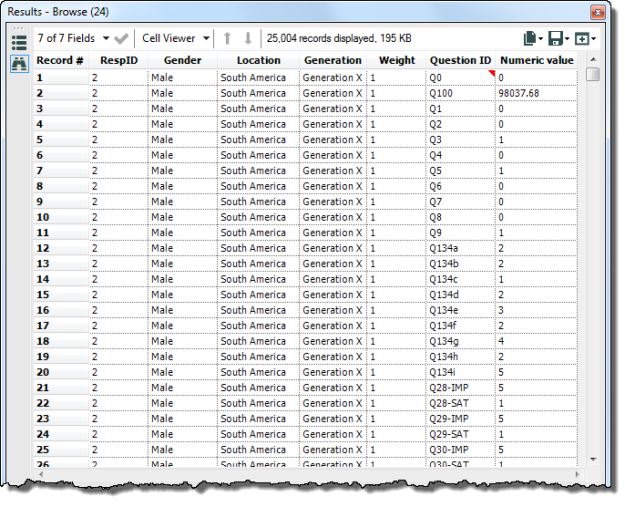Select the Q5 Question ID cell
Viewport: 625px width, 507px height.
[x=461, y=171]
